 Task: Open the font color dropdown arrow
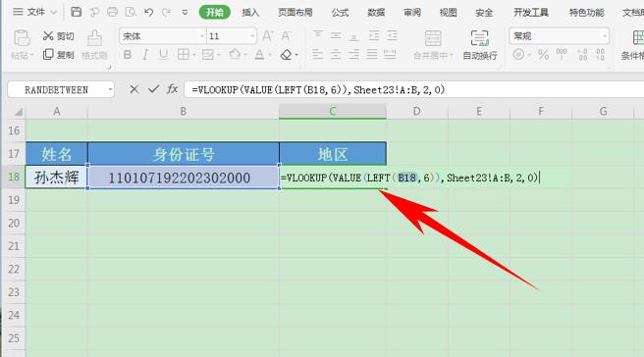coord(270,55)
